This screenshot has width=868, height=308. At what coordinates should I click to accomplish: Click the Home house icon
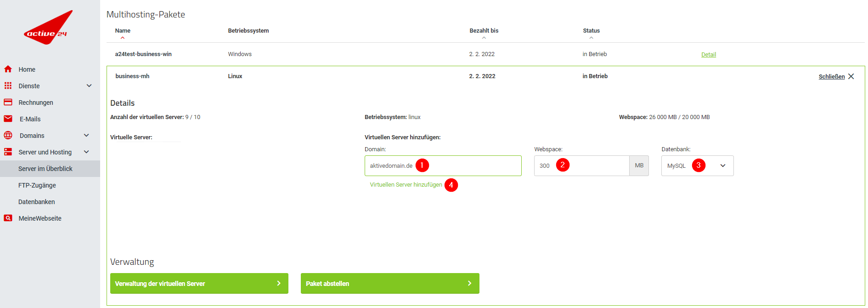click(x=8, y=69)
